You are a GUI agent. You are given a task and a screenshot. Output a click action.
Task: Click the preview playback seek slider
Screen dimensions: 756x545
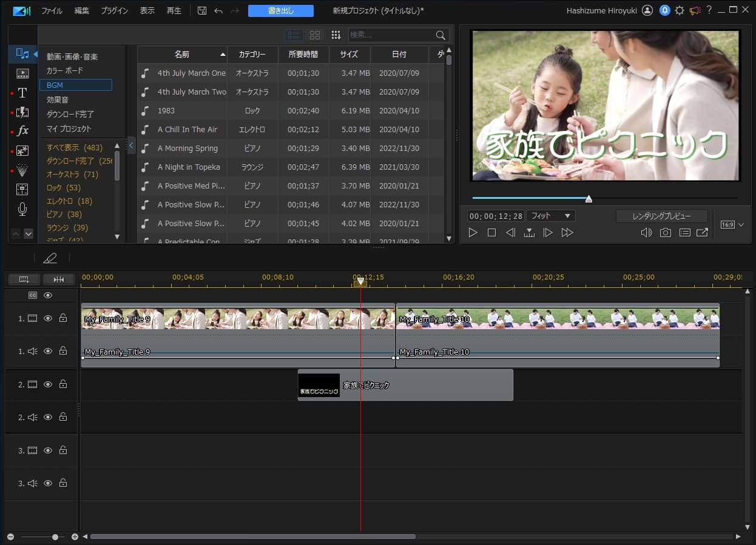pos(588,198)
